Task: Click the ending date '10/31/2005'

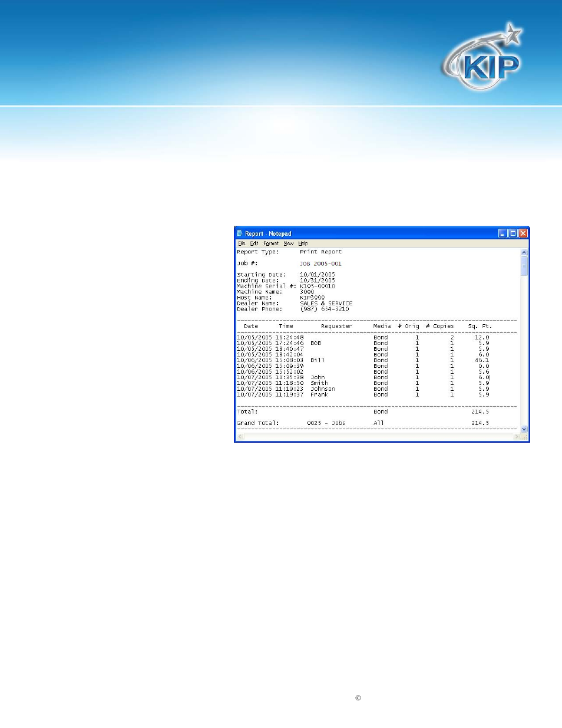Action: 317,281
